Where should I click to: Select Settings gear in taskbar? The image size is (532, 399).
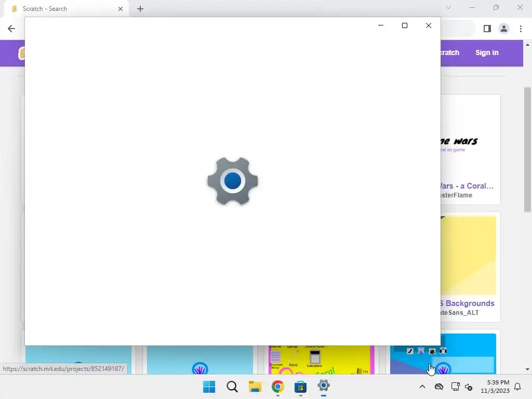click(323, 386)
